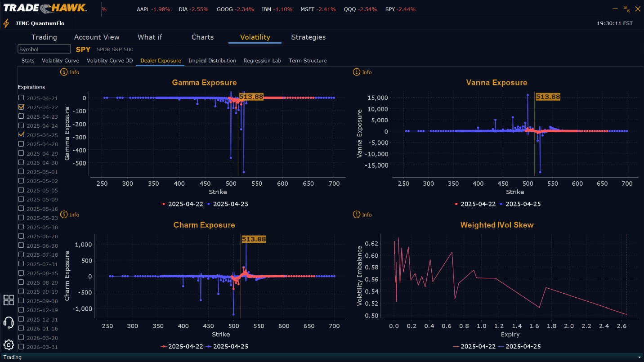
Task: Open the Account View tab
Action: point(97,37)
